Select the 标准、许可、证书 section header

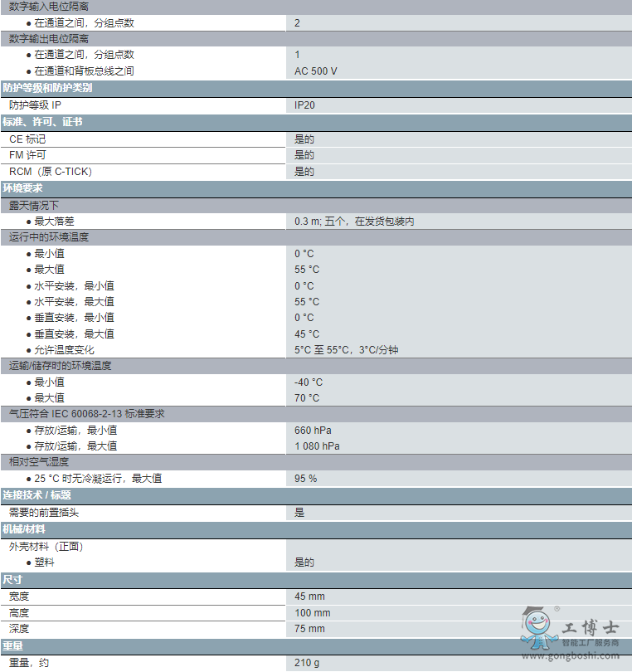coord(42,122)
